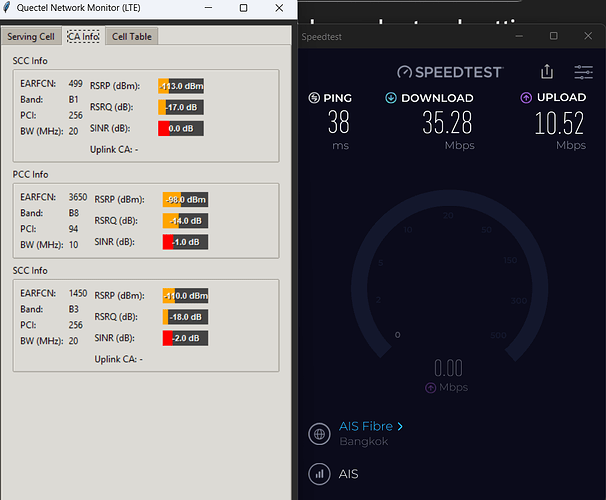
Task: Click the Quectel Network Monitor feather icon
Action: (x=8, y=7)
